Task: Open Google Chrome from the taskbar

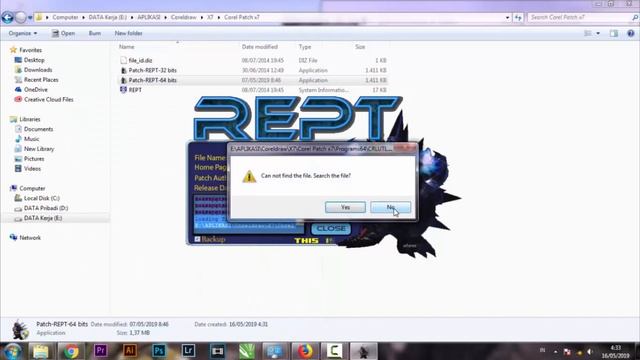Action: [x=71, y=351]
